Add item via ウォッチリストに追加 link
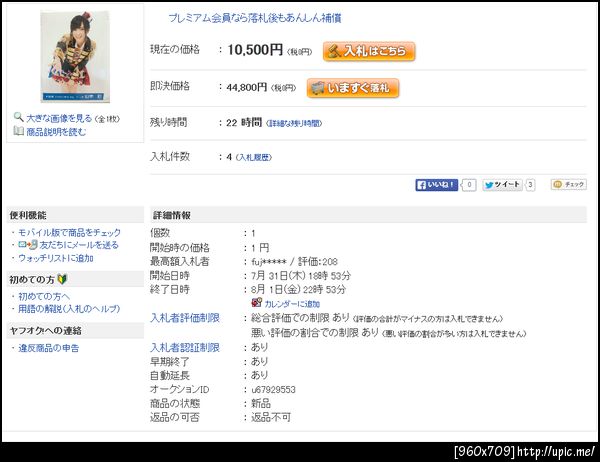This screenshot has width=600, height=462. click(56, 258)
